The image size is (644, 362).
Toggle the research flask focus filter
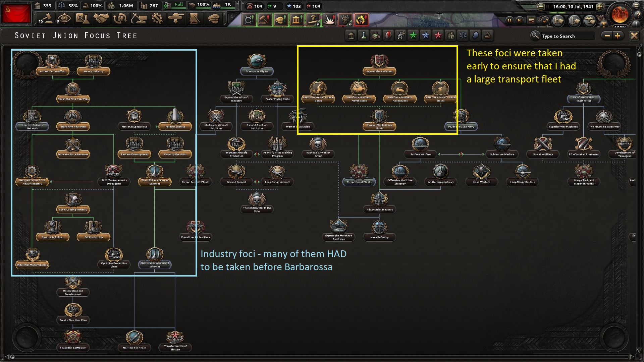(363, 36)
